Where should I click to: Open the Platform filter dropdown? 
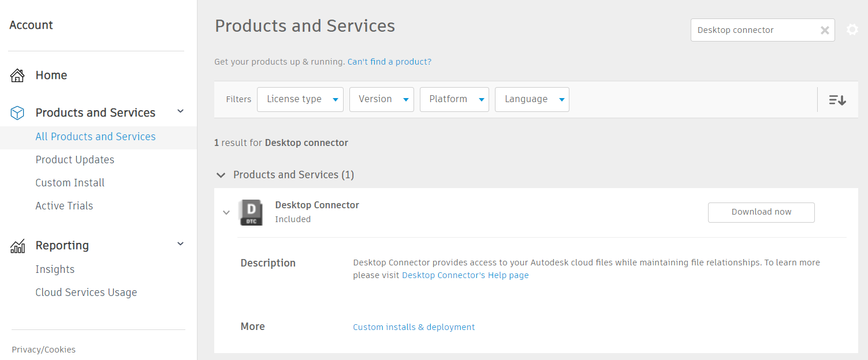(x=454, y=99)
